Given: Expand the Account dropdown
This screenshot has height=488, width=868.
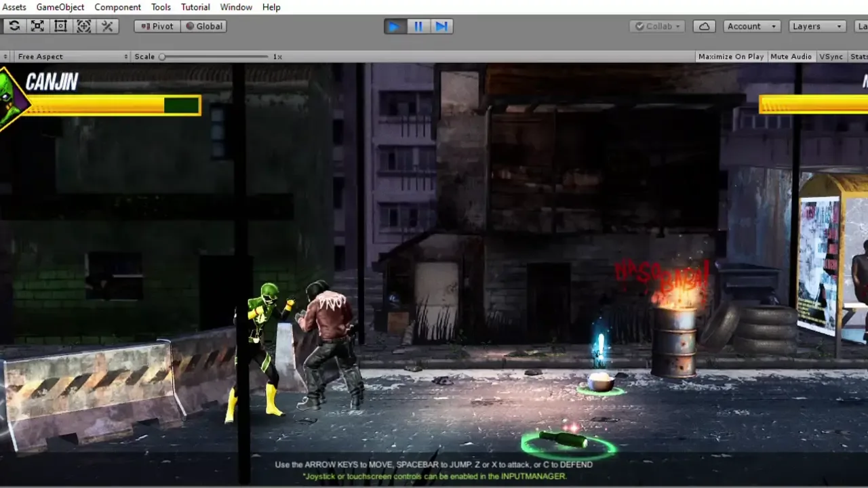Looking at the screenshot, I should pyautogui.click(x=752, y=26).
